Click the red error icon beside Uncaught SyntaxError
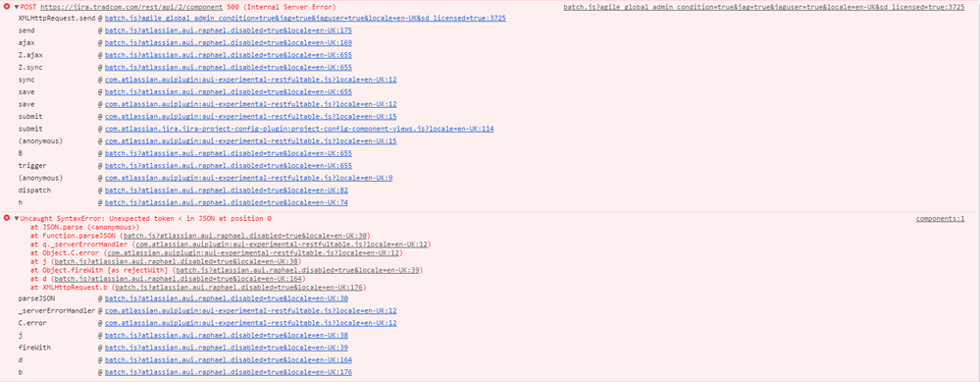This screenshot has width=980, height=382. (x=8, y=219)
